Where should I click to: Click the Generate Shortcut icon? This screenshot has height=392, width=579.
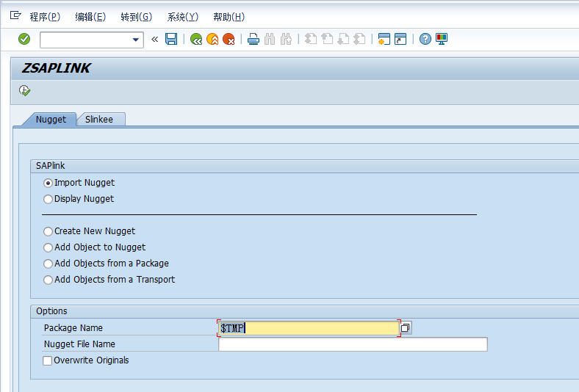[x=400, y=39]
